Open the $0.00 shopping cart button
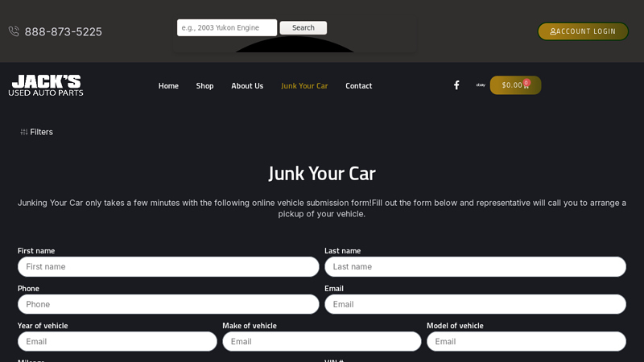The width and height of the screenshot is (644, 362). tap(515, 85)
